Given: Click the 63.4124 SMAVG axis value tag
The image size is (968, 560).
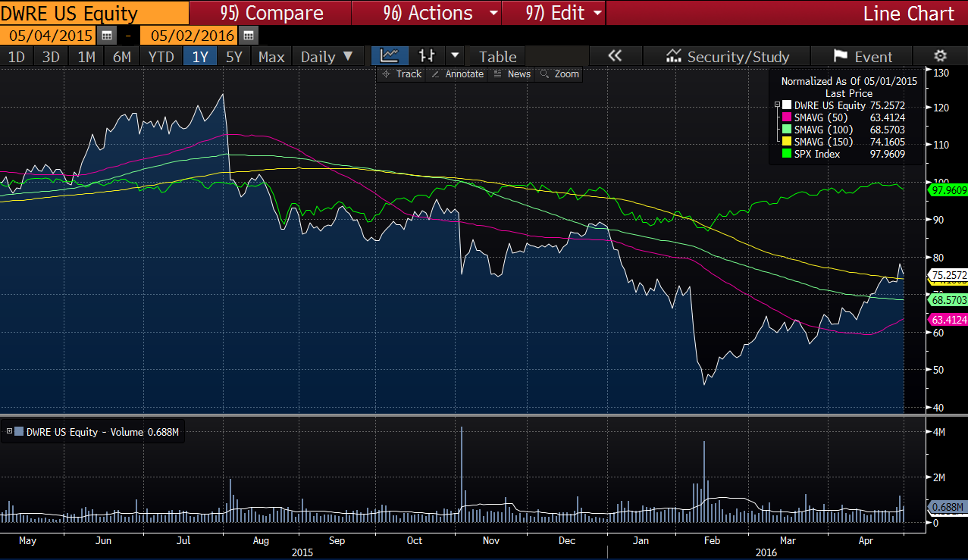Looking at the screenshot, I should tap(948, 319).
